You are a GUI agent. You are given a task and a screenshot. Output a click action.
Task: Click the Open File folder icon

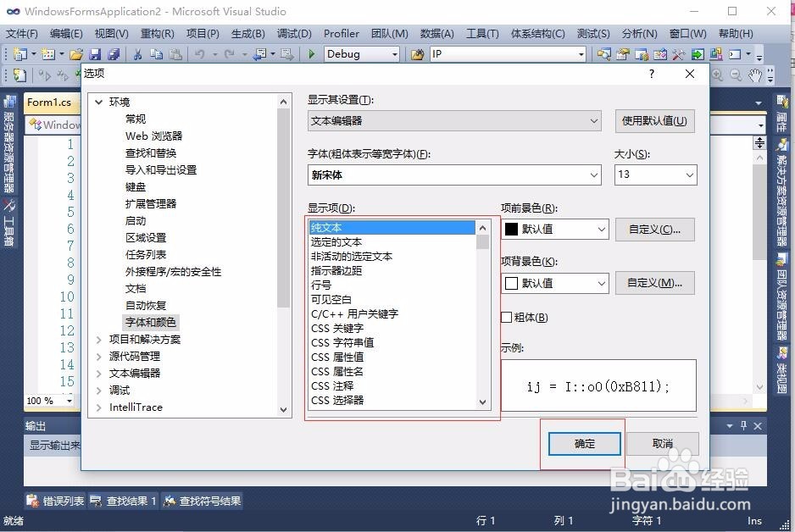(x=76, y=53)
